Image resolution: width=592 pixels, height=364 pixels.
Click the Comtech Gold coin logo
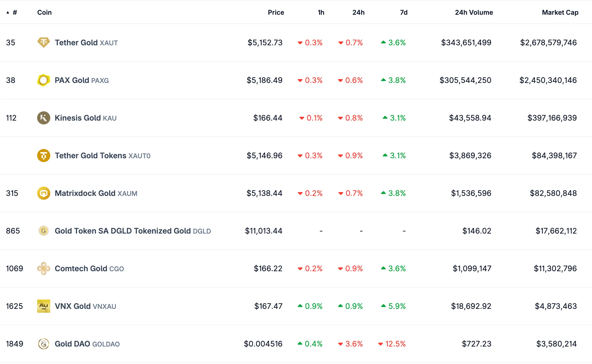tap(43, 268)
